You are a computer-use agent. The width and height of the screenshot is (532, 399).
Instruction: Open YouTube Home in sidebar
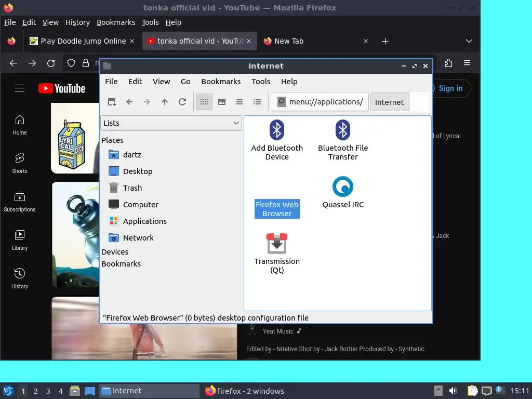20,125
